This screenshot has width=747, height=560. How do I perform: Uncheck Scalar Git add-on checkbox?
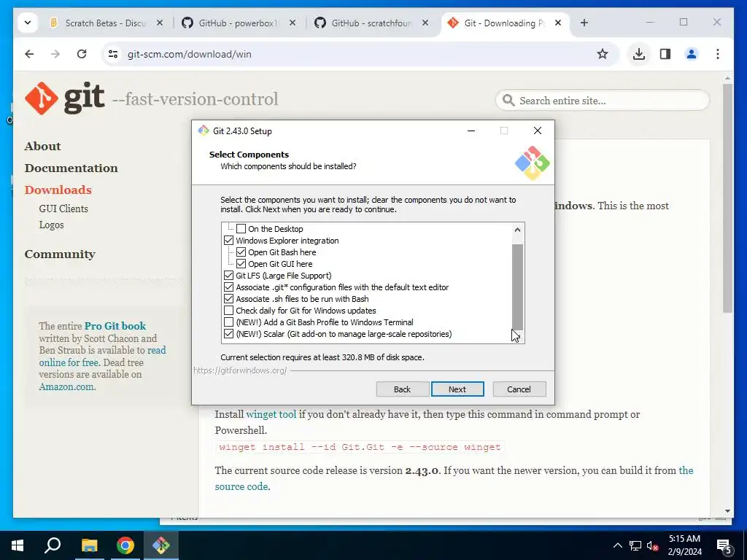(228, 334)
